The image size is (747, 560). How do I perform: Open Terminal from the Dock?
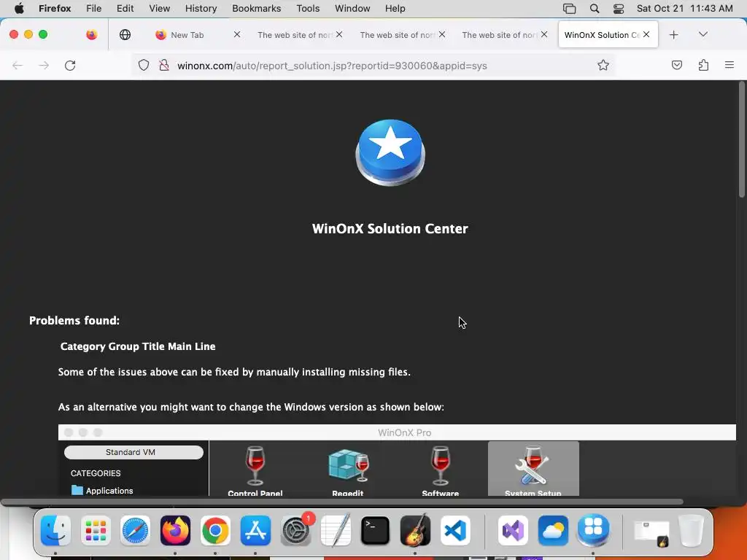click(376, 531)
